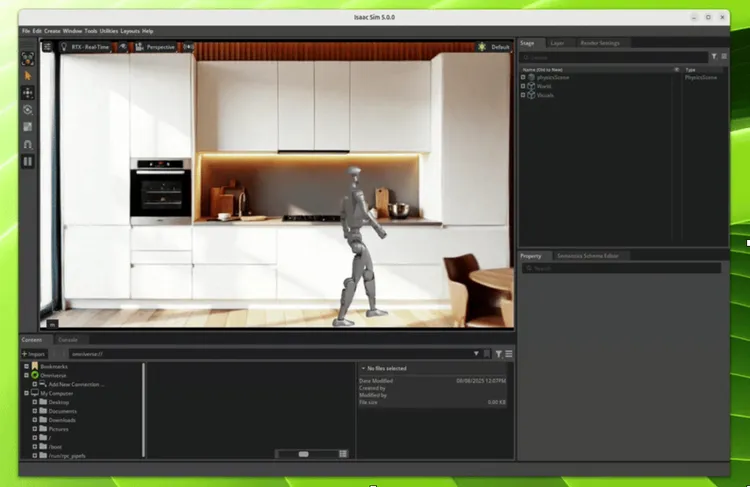Expand the Visuals prim in Stage tree

[x=523, y=95]
